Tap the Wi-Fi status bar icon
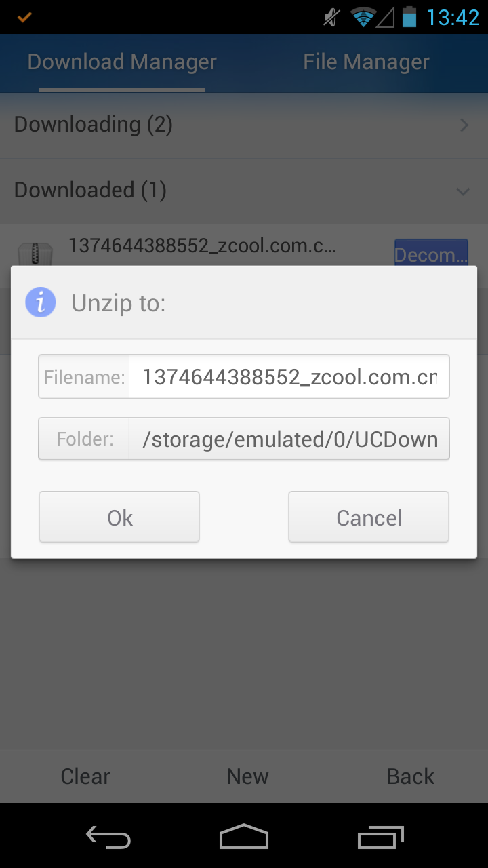This screenshot has height=868, width=488. (x=363, y=17)
